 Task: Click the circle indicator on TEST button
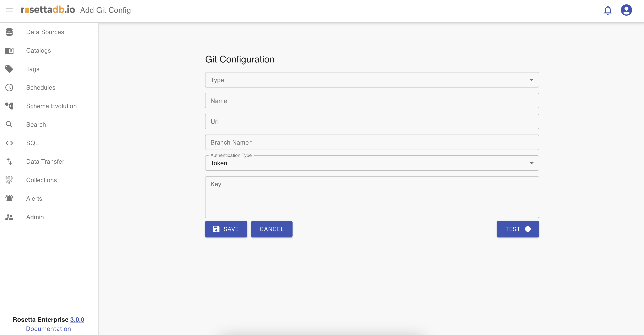[528, 229]
